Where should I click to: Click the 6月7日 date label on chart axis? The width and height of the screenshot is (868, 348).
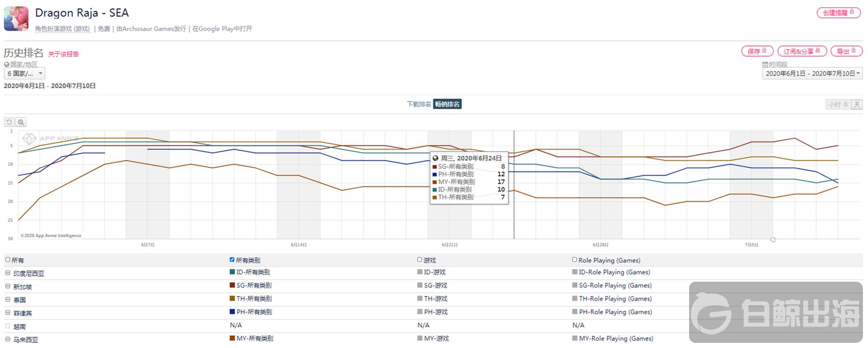click(148, 245)
